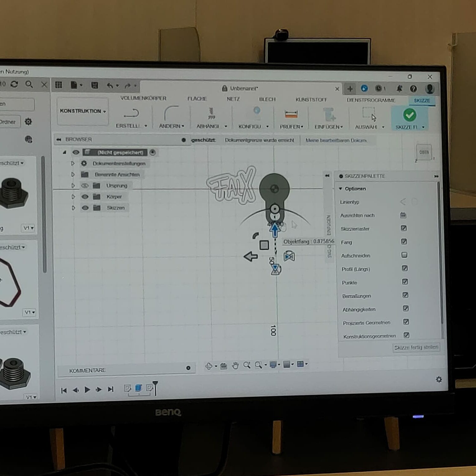Click the help question mark icon
Screen dimensions: 476x476
click(x=413, y=89)
